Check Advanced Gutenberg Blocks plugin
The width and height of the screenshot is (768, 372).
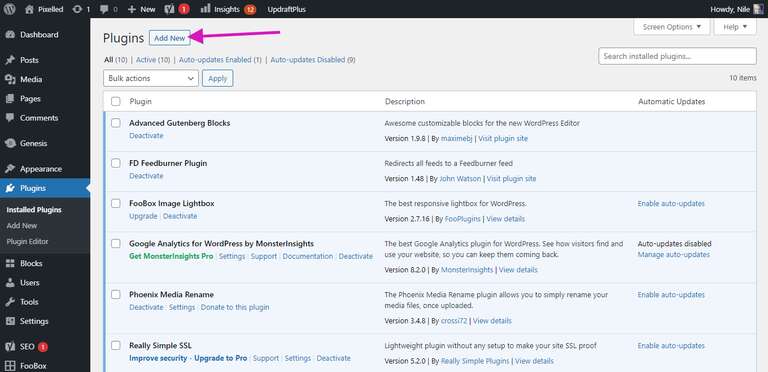tap(116, 123)
